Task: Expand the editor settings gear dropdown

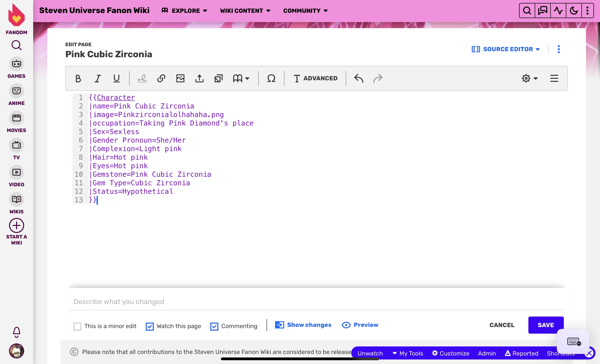Action: [529, 79]
